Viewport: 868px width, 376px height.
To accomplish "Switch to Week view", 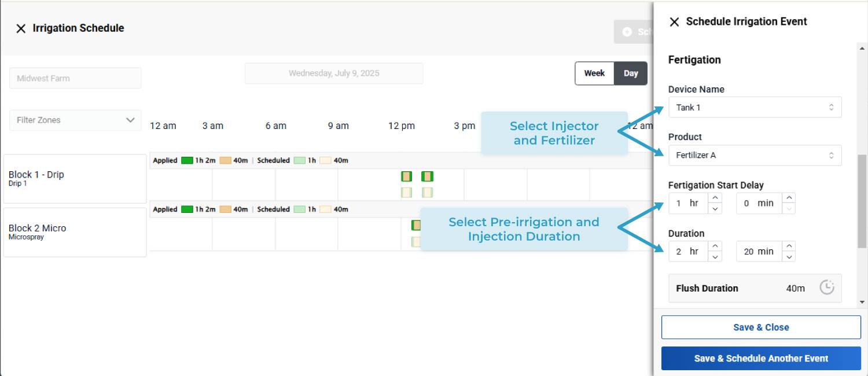I will pos(594,73).
